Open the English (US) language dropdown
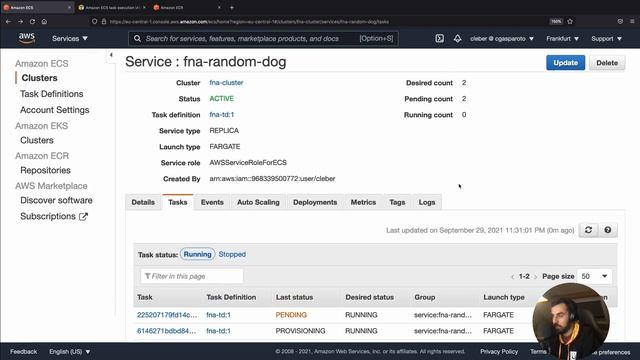This screenshot has width=640, height=360. [70, 351]
